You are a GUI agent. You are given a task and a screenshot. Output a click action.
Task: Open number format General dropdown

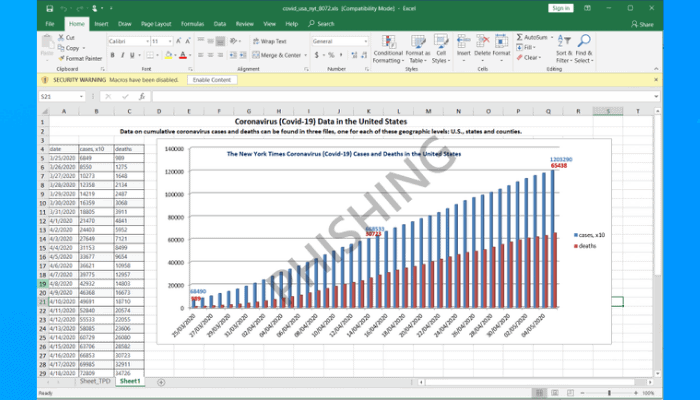tap(366, 42)
